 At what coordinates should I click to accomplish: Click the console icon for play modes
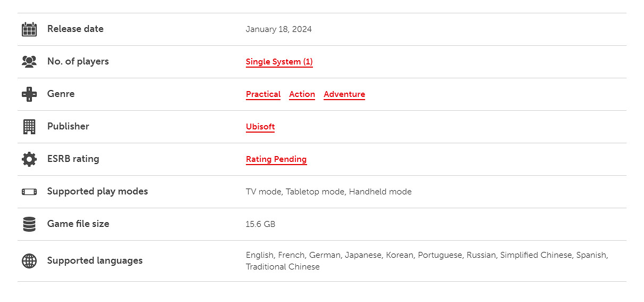click(29, 192)
